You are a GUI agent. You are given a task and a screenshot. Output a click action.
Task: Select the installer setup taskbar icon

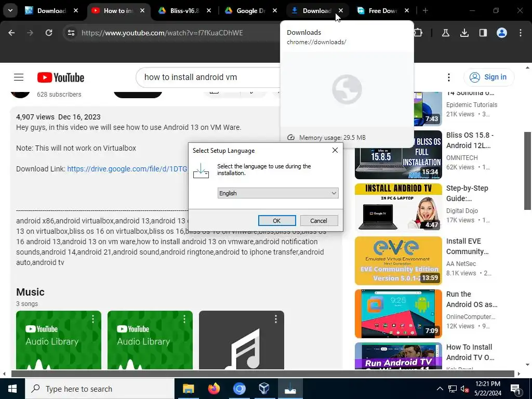(290, 389)
